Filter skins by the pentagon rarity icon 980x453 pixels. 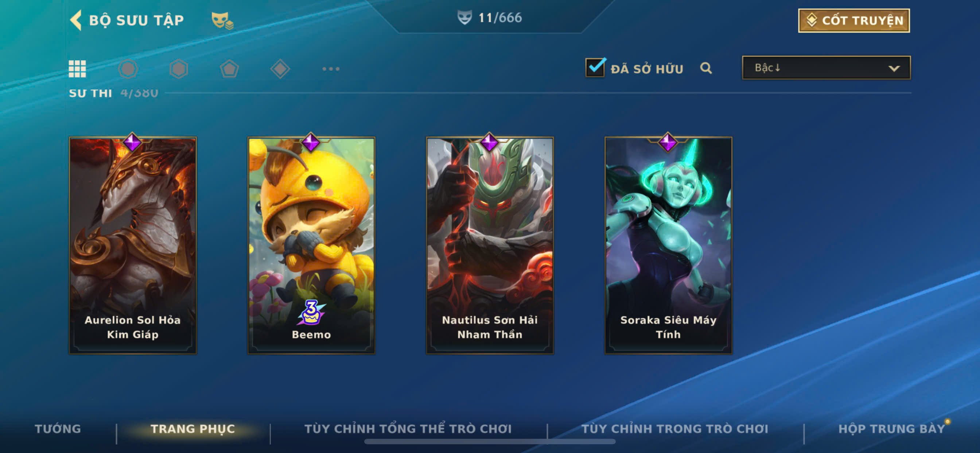tap(229, 69)
